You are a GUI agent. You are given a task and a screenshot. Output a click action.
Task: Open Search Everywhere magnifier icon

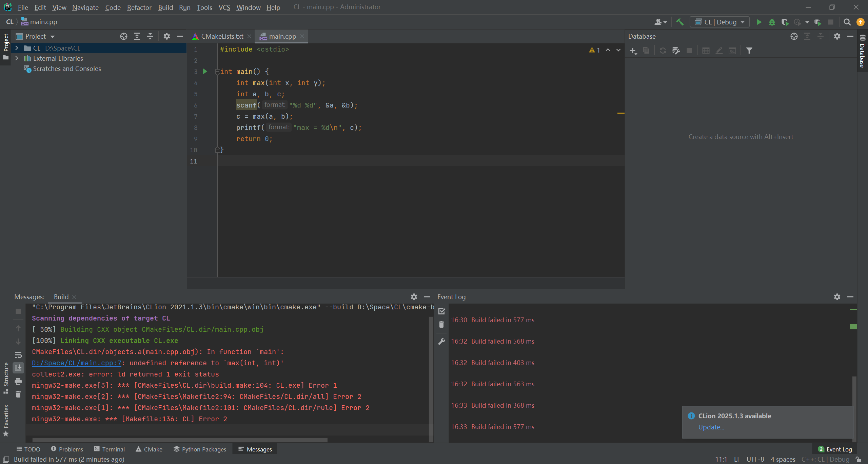tap(847, 22)
